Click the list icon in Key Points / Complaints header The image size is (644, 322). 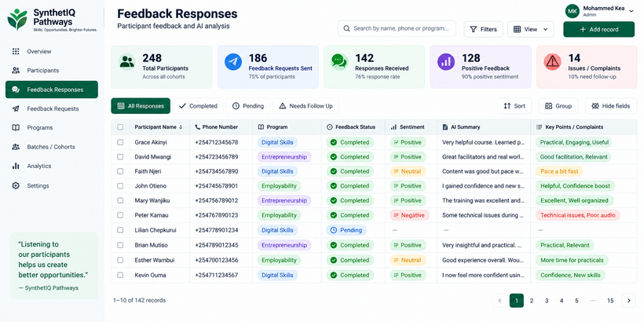(x=540, y=127)
